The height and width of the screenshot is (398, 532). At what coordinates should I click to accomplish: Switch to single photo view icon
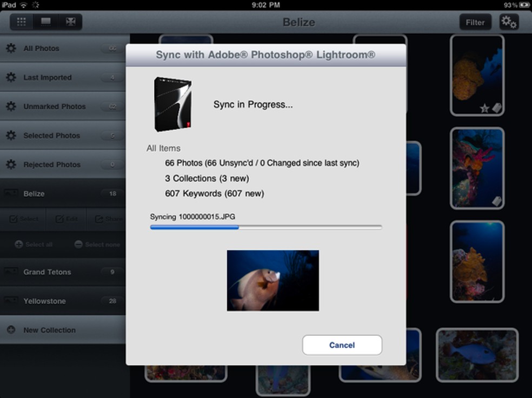point(46,22)
